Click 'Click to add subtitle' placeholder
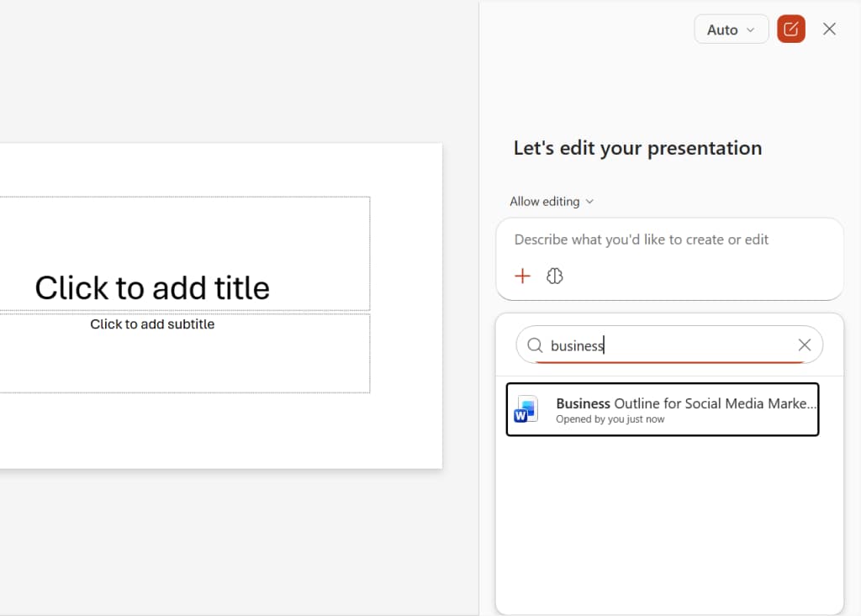Viewport: 861px width, 616px height. coord(152,324)
